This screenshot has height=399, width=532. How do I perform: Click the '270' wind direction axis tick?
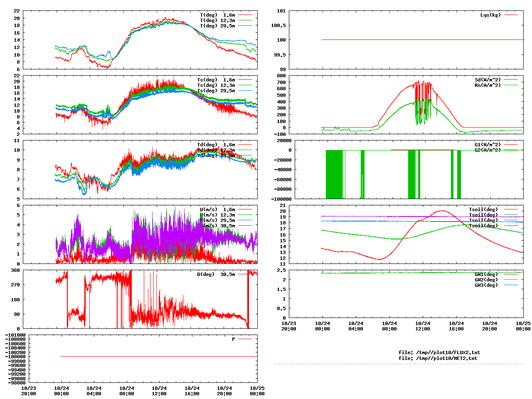[15, 285]
